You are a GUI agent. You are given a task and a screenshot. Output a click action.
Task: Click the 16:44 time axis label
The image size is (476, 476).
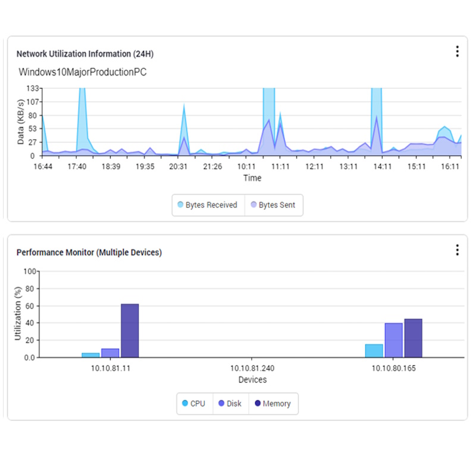[x=43, y=167]
